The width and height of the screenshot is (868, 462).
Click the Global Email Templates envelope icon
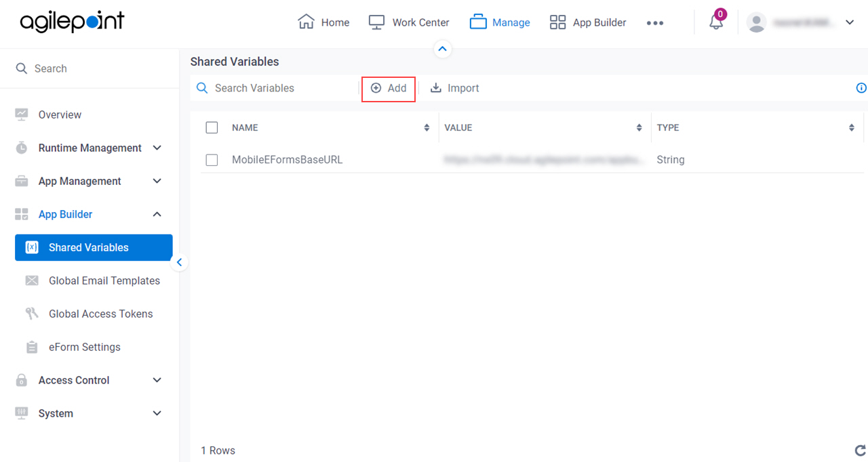(32, 280)
